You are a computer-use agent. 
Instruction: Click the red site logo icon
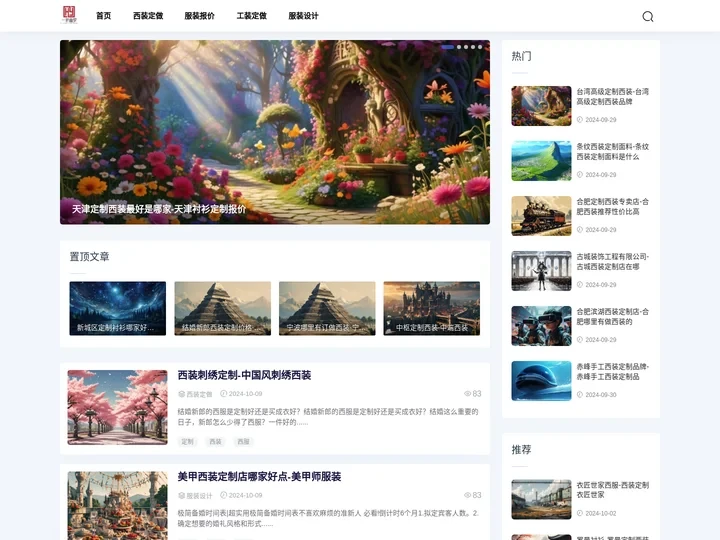coord(69,15)
